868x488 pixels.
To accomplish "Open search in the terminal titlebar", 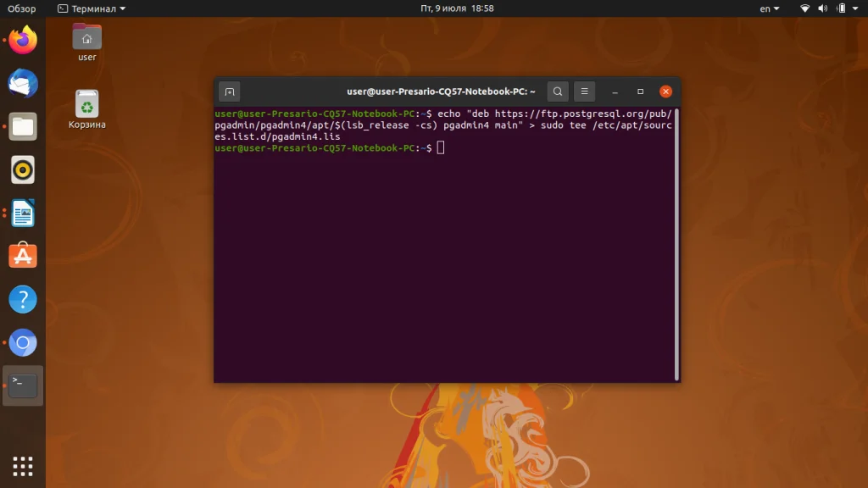I will (557, 91).
